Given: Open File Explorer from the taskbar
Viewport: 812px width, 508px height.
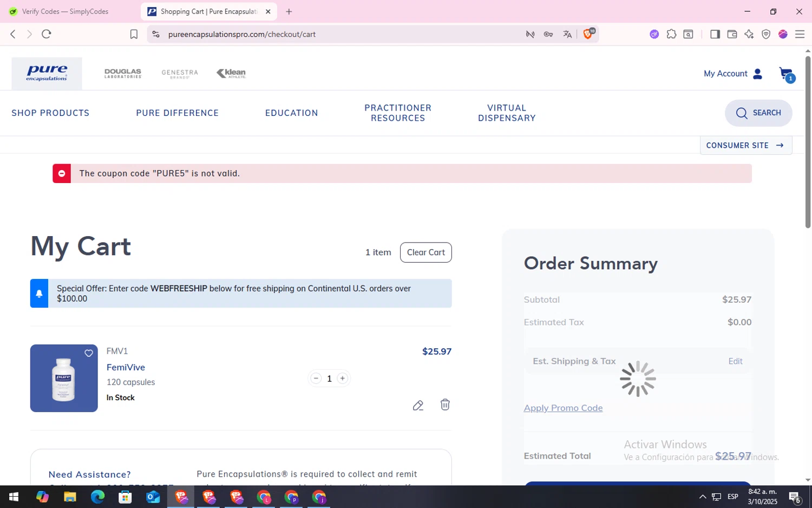Looking at the screenshot, I should (70, 497).
